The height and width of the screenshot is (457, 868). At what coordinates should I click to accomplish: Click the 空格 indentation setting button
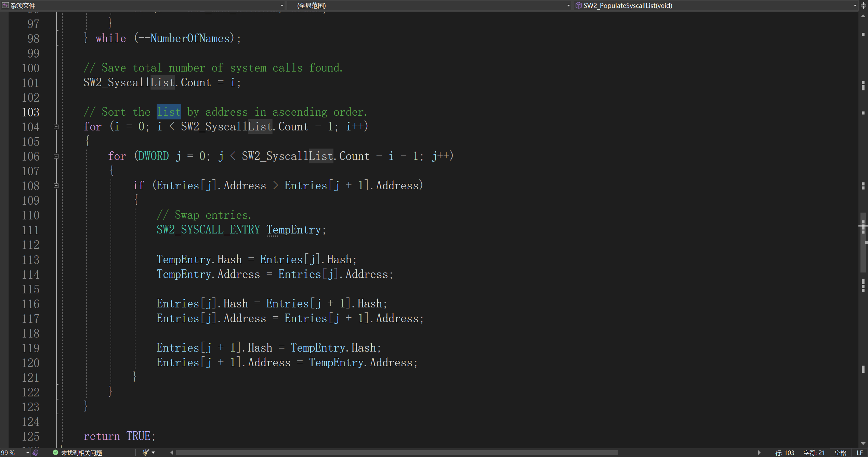click(840, 453)
